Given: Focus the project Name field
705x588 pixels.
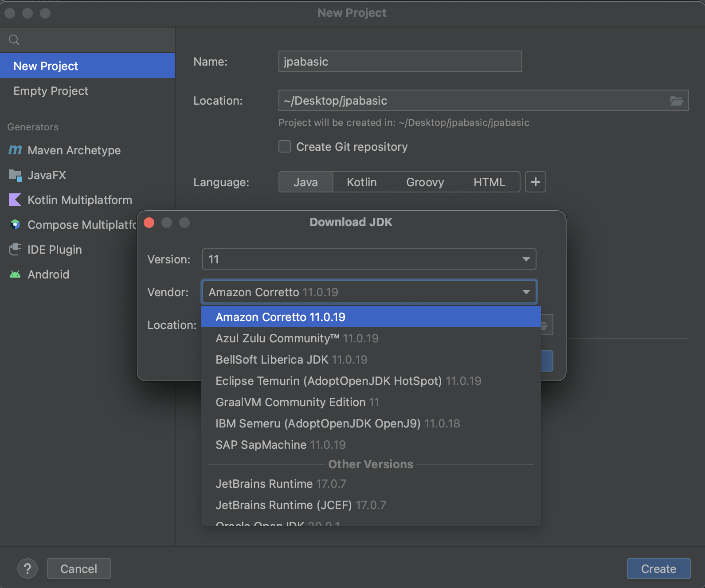Looking at the screenshot, I should point(400,61).
